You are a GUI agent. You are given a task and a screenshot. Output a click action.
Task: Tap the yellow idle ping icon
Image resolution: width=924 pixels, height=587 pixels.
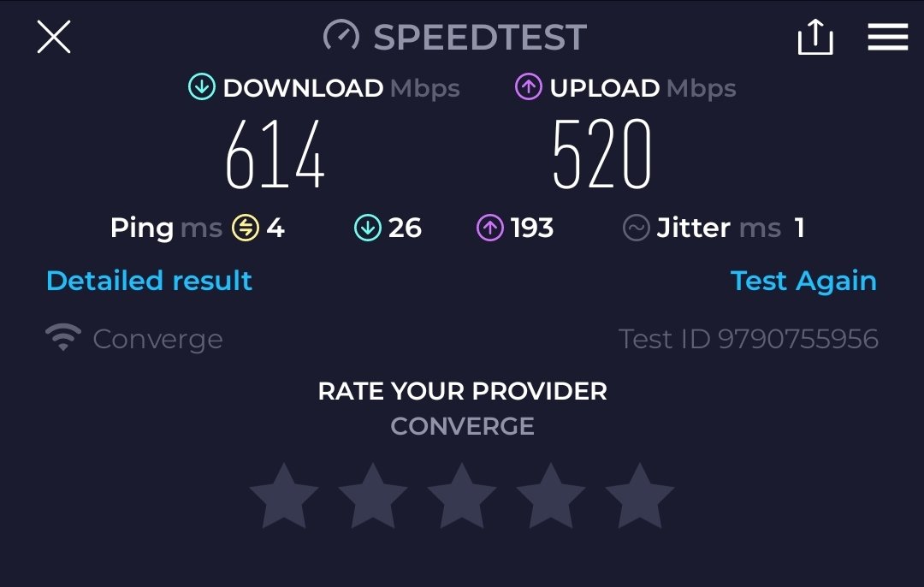click(246, 228)
